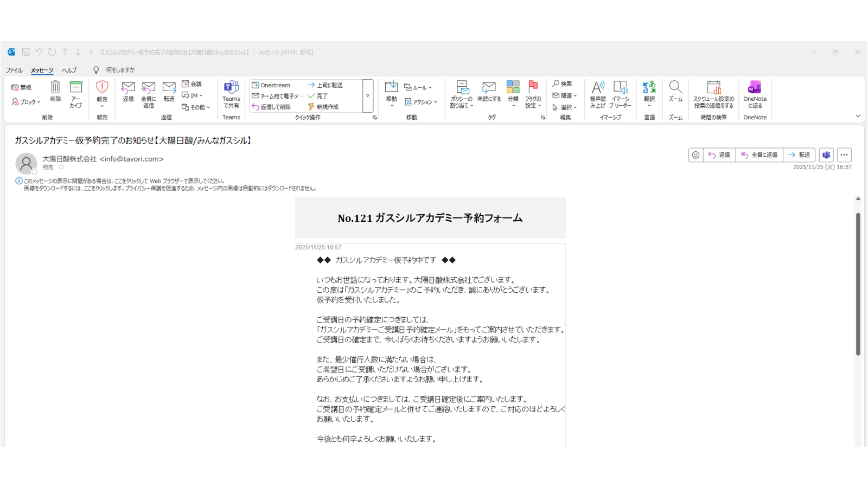Open the ヘルプ tab

click(69, 70)
